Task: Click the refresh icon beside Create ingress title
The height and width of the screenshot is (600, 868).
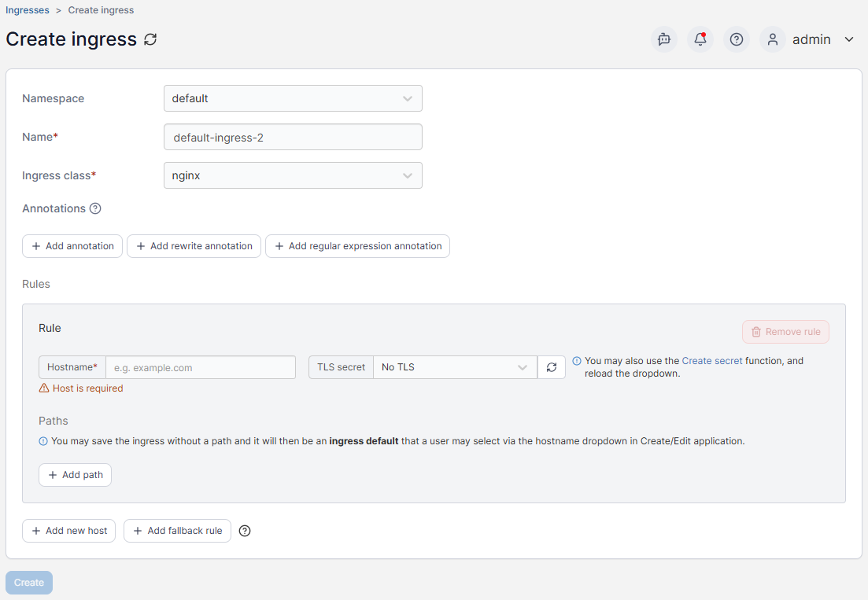Action: point(150,39)
